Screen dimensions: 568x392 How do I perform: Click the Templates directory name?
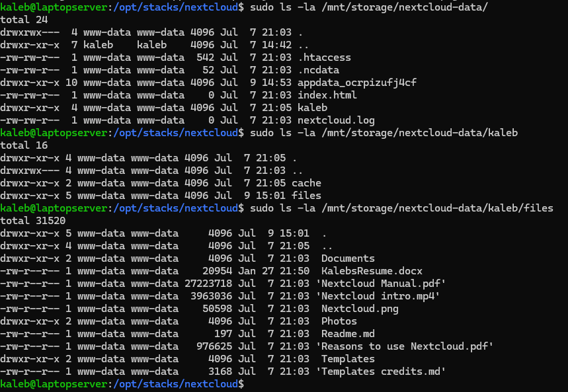348,359
